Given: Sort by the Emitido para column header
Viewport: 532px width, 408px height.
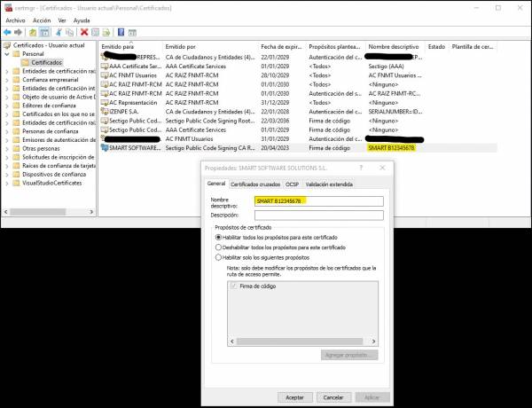Looking at the screenshot, I should click(x=130, y=47).
